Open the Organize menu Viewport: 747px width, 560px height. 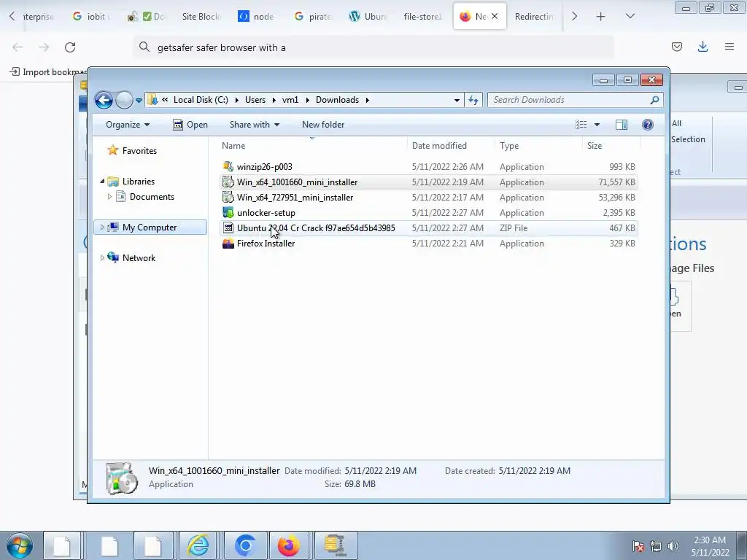pos(128,125)
